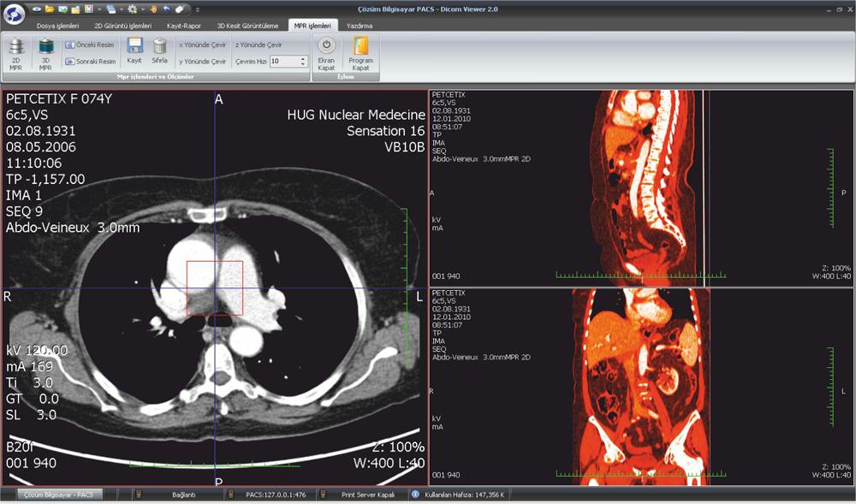Click the Print Server Kapalı status text
The height and width of the screenshot is (504, 856).
tap(368, 495)
